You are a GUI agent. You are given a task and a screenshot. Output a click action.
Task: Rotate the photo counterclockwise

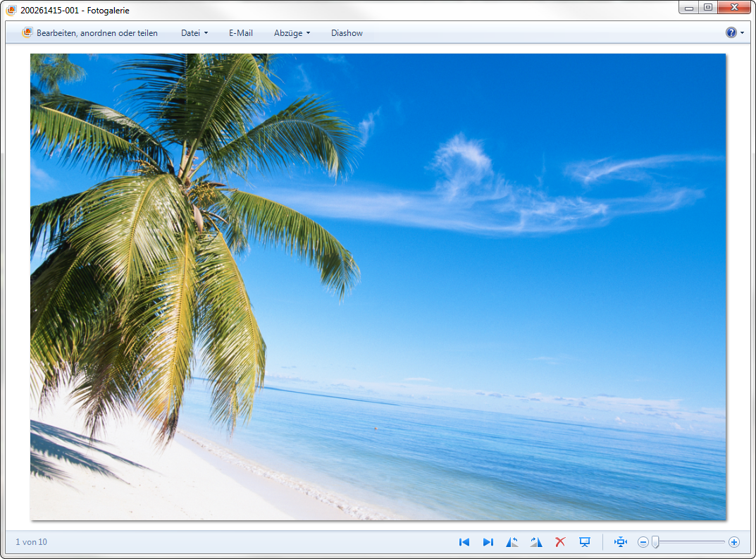point(512,542)
